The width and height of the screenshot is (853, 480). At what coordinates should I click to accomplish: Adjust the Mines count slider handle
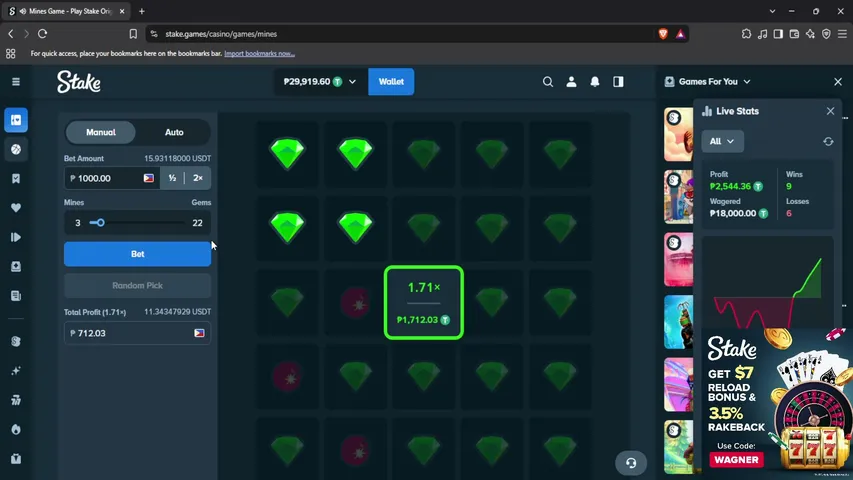tap(101, 223)
